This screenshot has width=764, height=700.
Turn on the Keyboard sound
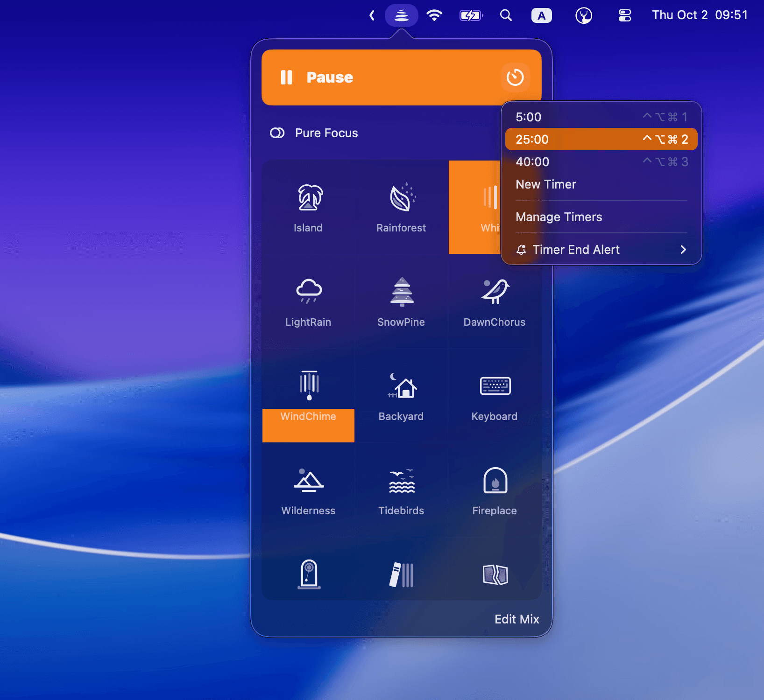495,396
